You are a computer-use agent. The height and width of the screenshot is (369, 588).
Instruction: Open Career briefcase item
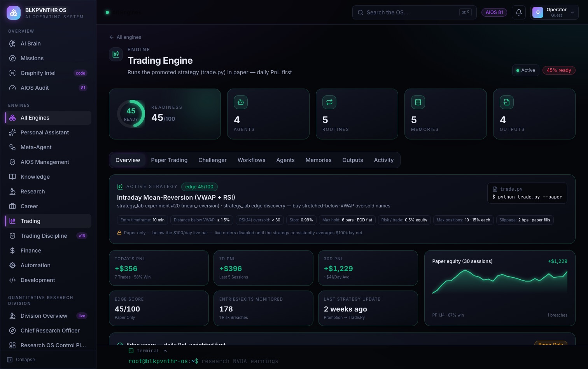pyautogui.click(x=48, y=206)
